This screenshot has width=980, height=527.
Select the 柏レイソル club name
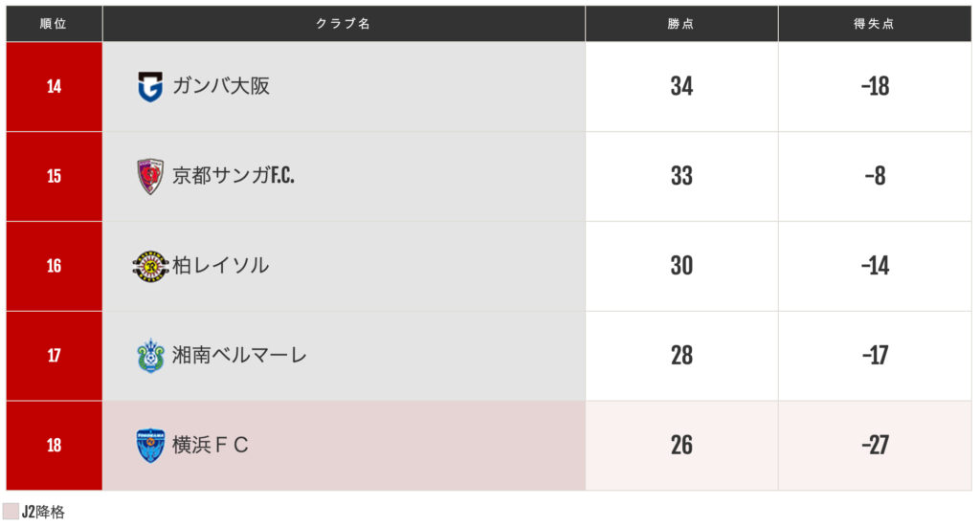(221, 266)
